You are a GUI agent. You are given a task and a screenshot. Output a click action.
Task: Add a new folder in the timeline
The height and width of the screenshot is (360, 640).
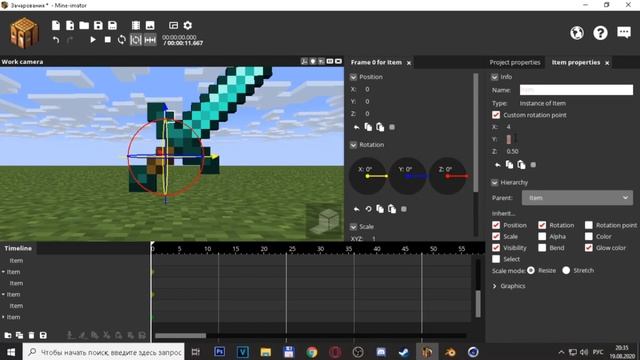pos(8,335)
